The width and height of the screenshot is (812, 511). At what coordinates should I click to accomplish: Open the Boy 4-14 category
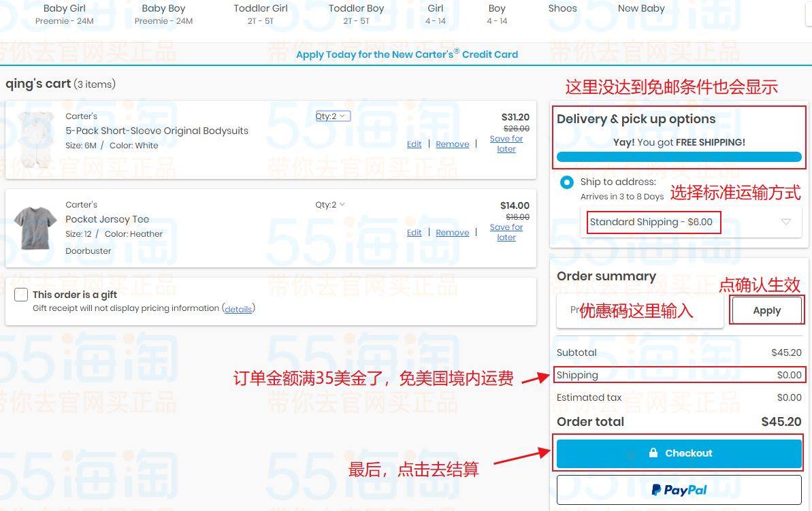pyautogui.click(x=497, y=14)
